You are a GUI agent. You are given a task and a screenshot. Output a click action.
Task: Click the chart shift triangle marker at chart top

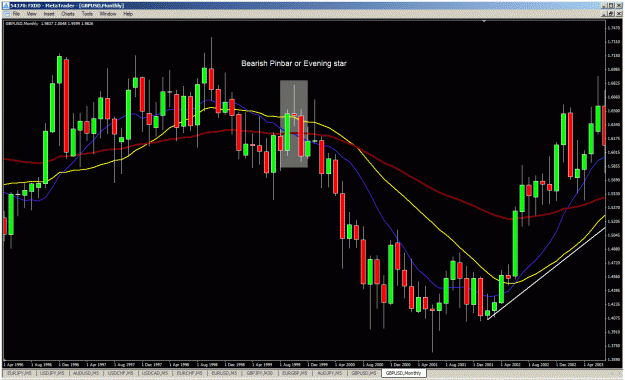click(484, 21)
